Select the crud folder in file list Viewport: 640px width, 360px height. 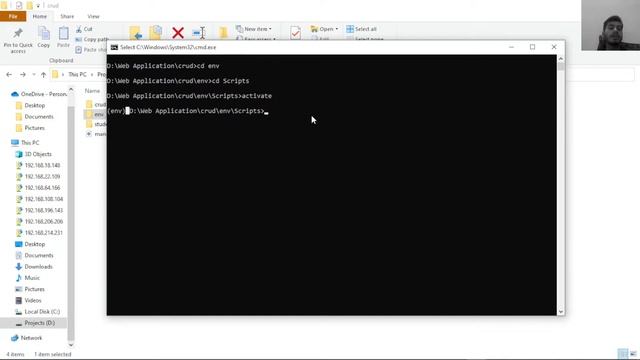click(96, 104)
